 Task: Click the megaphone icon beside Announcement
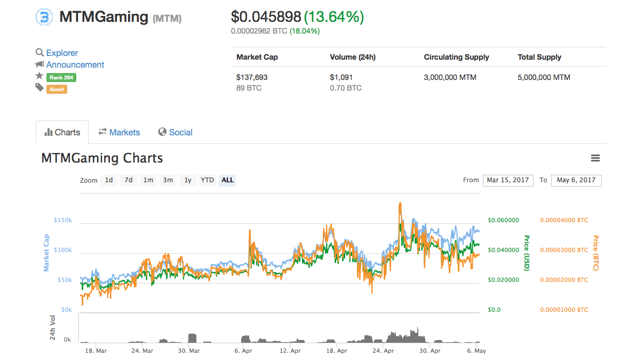(39, 64)
